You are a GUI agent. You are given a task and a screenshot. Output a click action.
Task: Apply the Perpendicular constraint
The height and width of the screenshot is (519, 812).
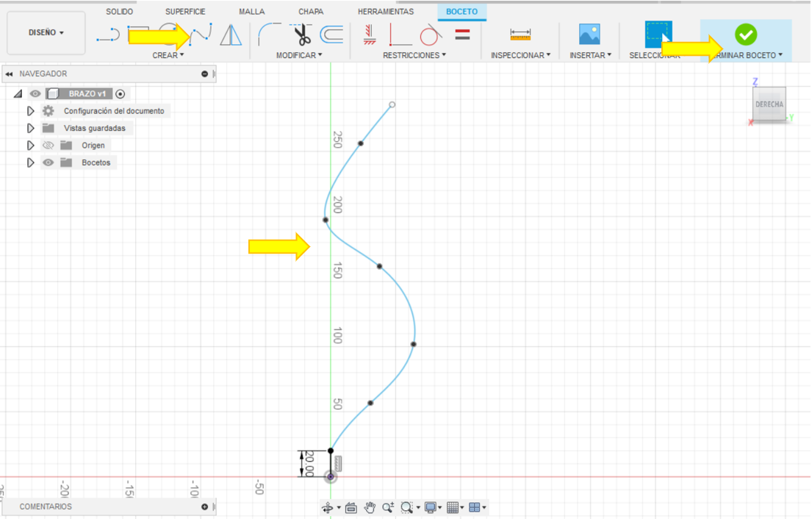399,35
